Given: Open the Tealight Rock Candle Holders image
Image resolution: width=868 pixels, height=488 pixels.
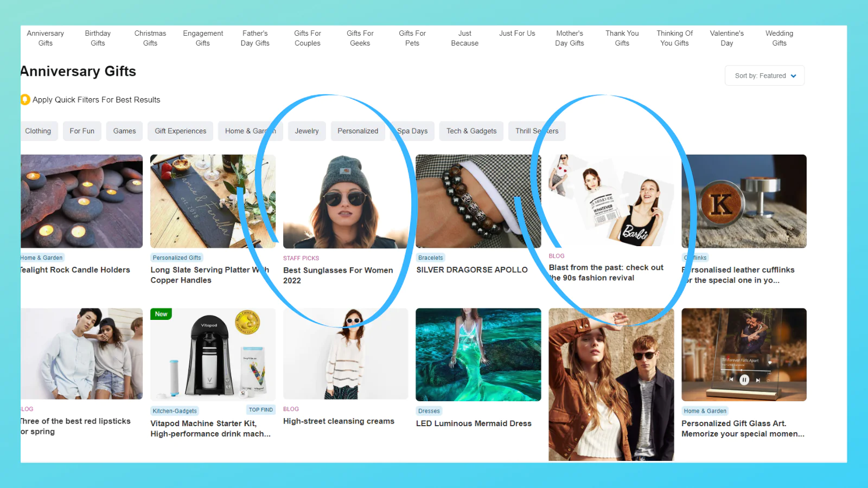Looking at the screenshot, I should coord(82,201).
